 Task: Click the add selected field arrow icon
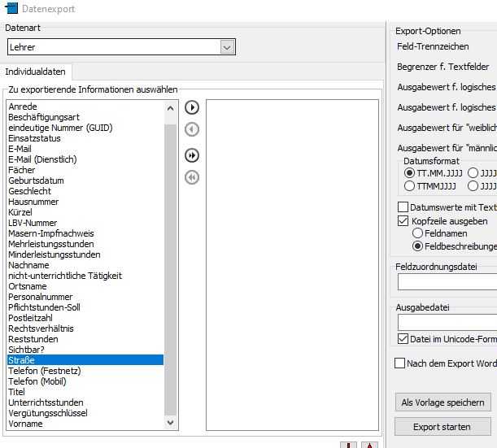[192, 108]
